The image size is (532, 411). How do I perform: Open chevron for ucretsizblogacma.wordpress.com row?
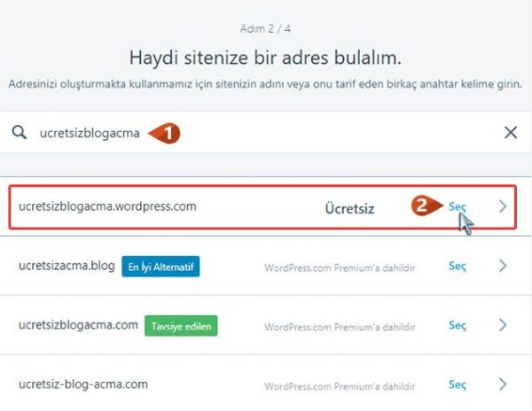click(x=503, y=206)
